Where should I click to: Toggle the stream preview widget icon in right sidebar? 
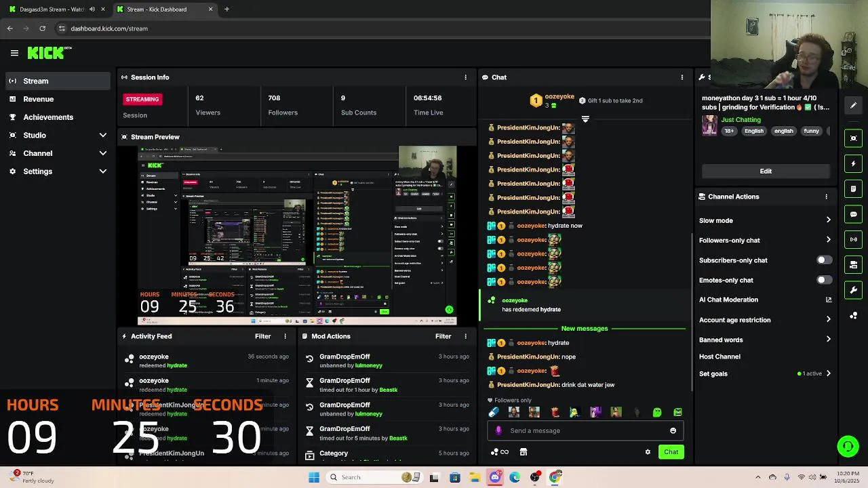[x=854, y=138]
